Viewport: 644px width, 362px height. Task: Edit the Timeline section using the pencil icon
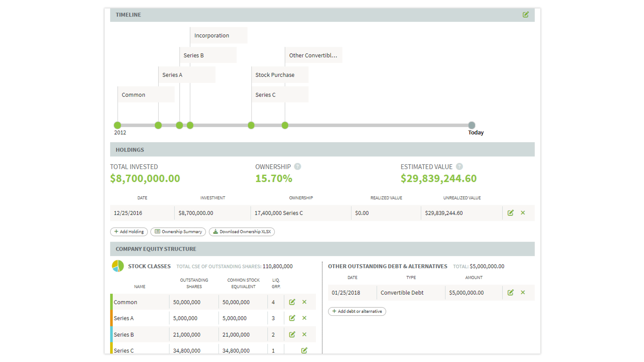point(526,15)
